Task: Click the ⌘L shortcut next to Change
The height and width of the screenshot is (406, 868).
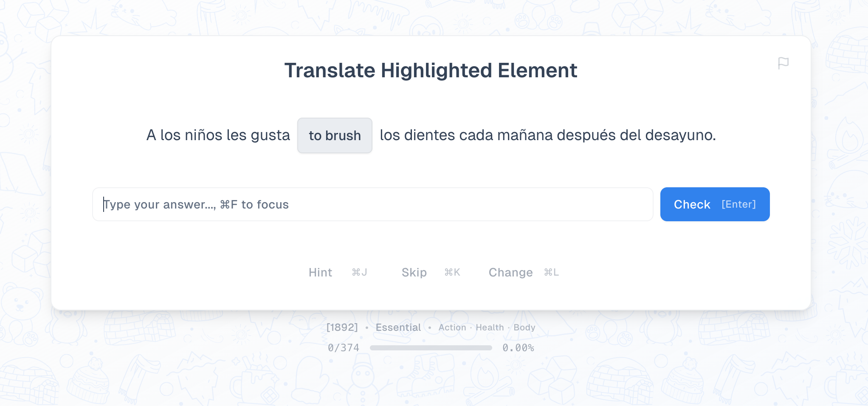Action: tap(551, 272)
